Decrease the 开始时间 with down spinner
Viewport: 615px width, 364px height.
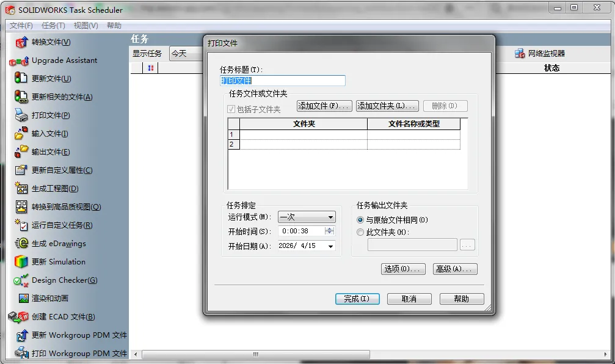click(330, 233)
